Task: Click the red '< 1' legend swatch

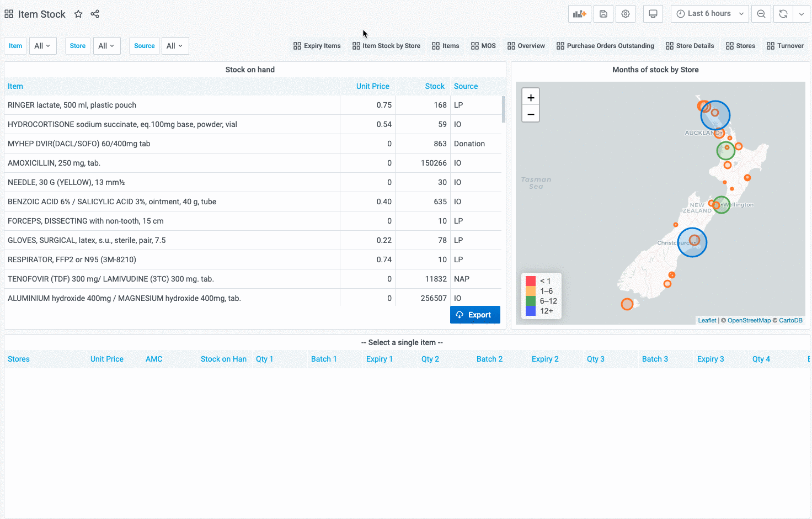Action: 531,281
